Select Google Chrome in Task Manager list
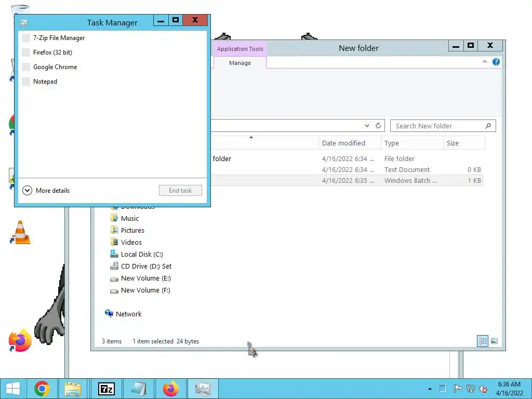Viewport: 532px width, 399px height. coord(112,67)
